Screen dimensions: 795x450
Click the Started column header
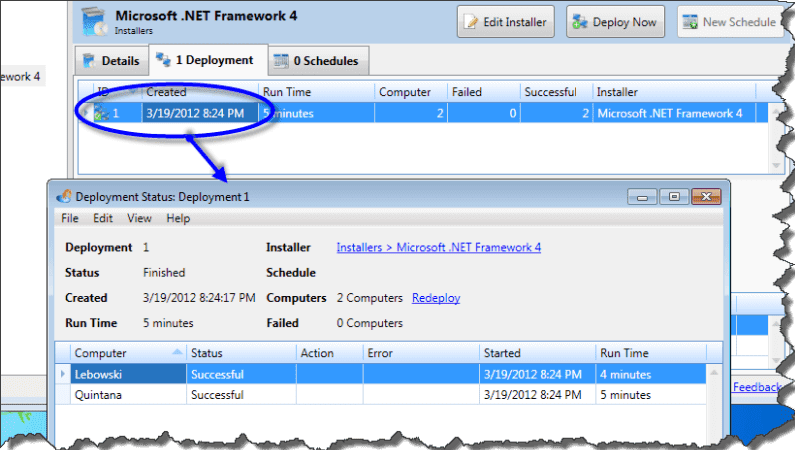[537, 353]
